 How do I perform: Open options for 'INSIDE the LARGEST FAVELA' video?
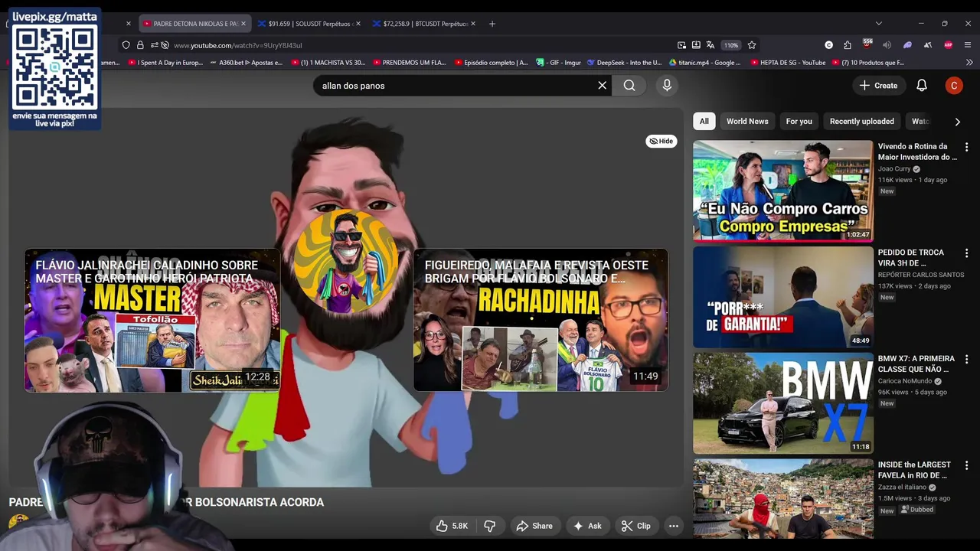pyautogui.click(x=966, y=465)
